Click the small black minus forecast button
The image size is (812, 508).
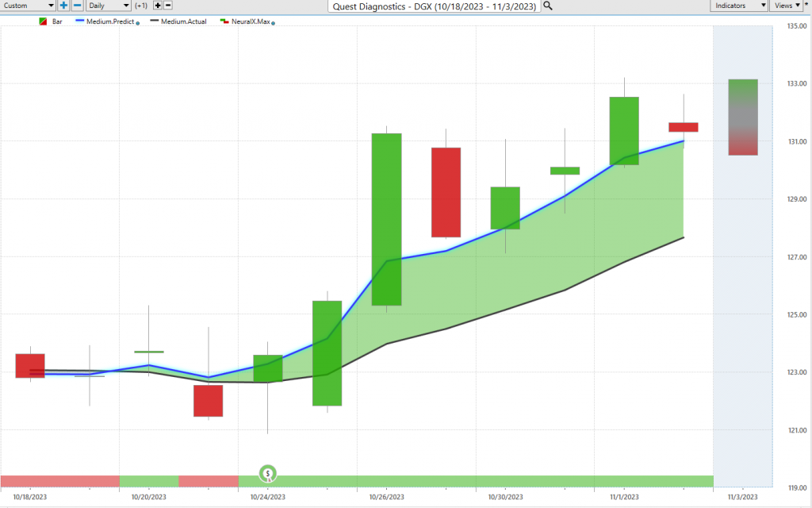[168, 6]
